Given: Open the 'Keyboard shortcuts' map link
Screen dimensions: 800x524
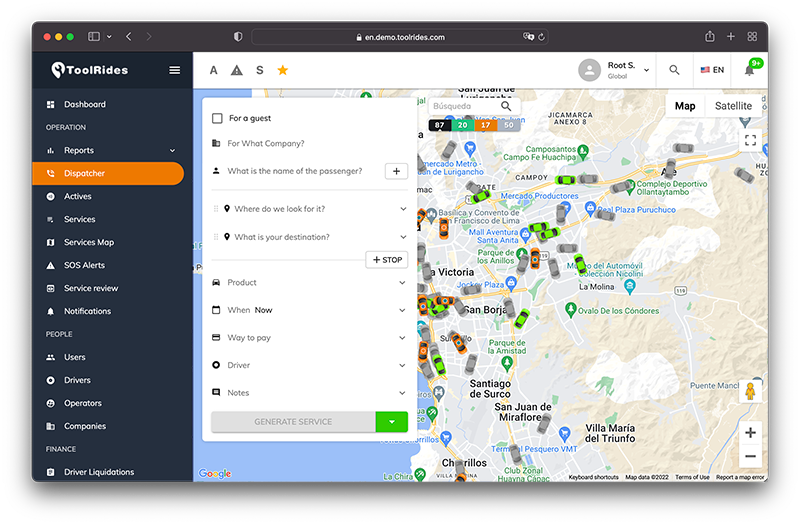Looking at the screenshot, I should coord(593,478).
